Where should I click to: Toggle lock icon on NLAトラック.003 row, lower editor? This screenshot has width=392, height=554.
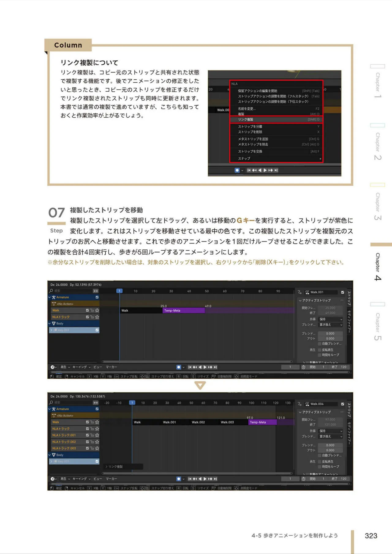[92, 448]
